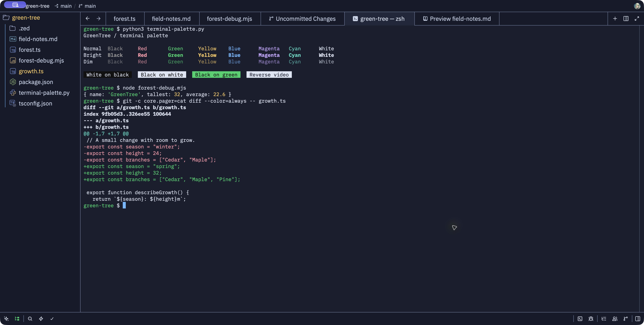Click the checkmark diagnostics icon
644x325 pixels.
[52, 319]
